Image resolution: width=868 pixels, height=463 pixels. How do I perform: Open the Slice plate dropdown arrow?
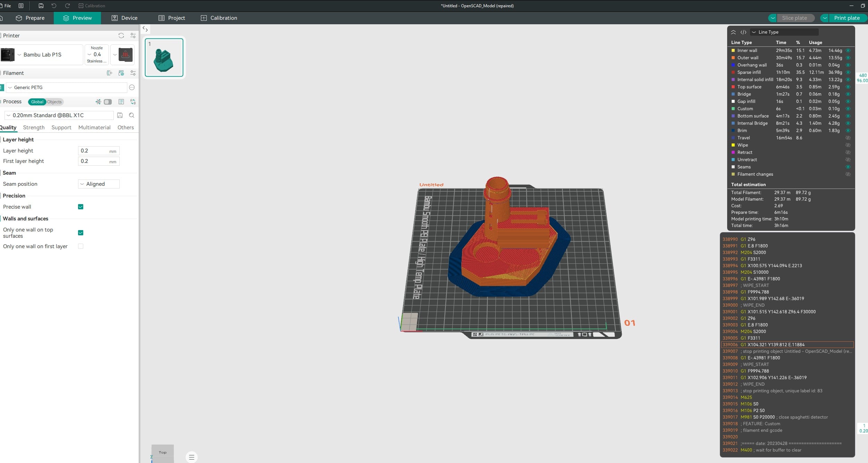pyautogui.click(x=772, y=18)
